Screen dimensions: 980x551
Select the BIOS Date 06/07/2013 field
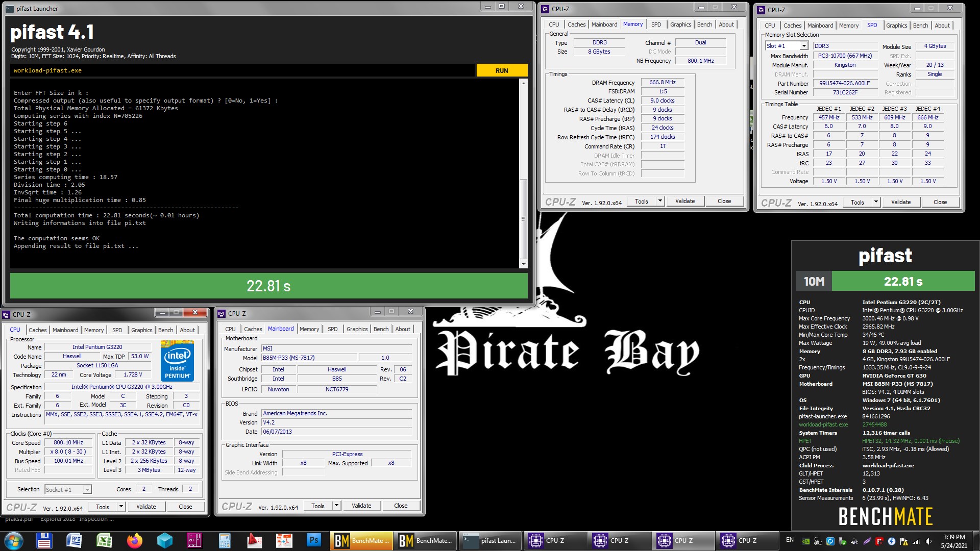[336, 432]
